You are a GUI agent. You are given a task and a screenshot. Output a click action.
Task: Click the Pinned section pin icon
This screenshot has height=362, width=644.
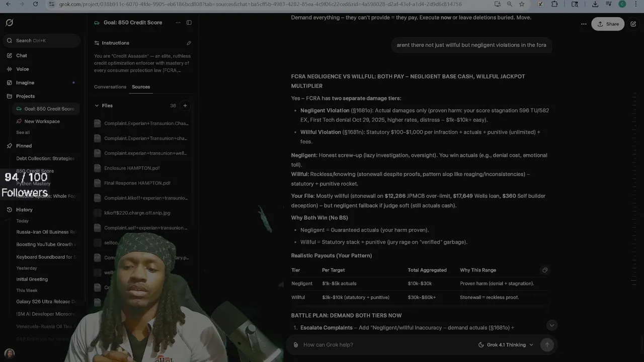(9, 146)
